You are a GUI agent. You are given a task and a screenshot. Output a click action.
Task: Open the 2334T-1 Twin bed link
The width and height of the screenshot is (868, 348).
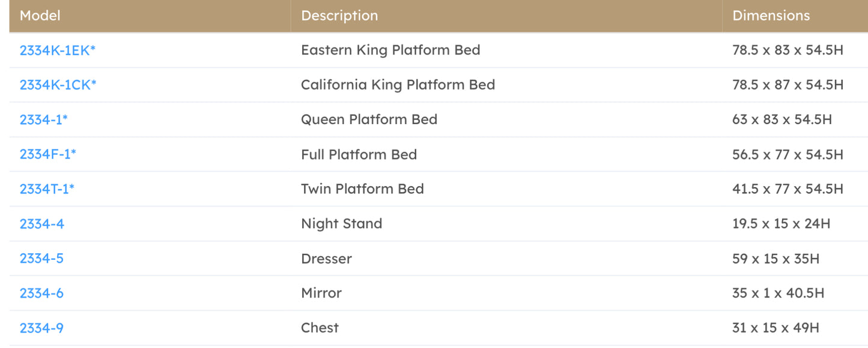47,189
